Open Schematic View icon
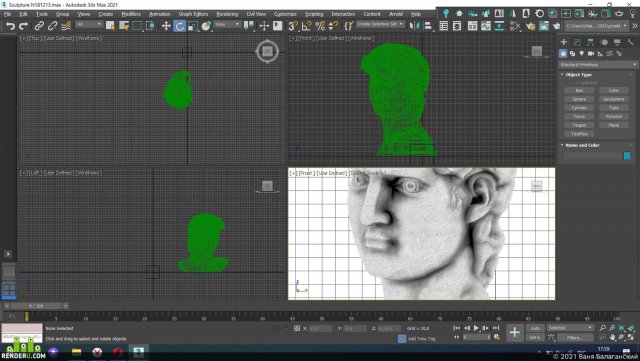640x361 pixels. click(x=499, y=26)
